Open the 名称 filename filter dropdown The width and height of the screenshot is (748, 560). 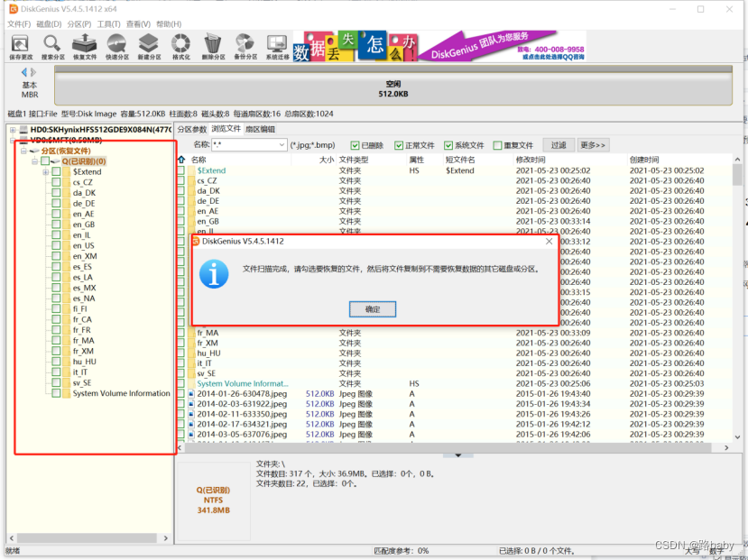tap(282, 145)
